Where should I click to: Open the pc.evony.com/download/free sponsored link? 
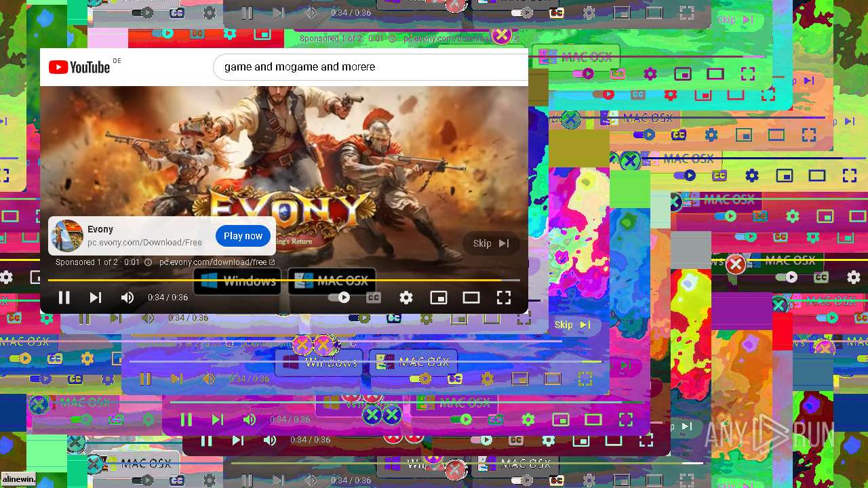[x=217, y=262]
